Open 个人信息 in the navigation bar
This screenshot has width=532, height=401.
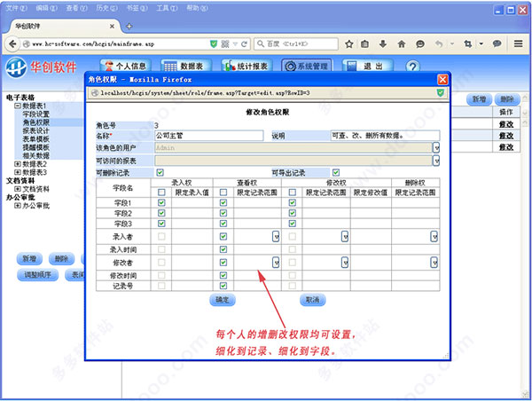pyautogui.click(x=126, y=66)
